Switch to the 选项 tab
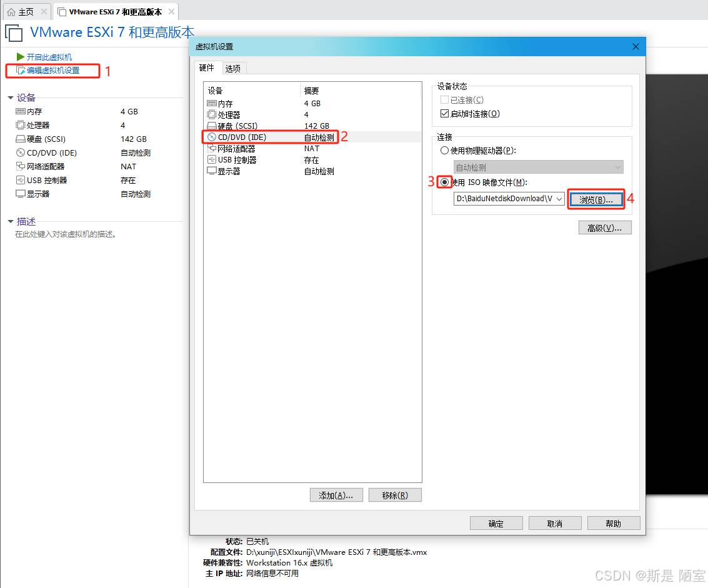The image size is (708, 588). [x=233, y=68]
